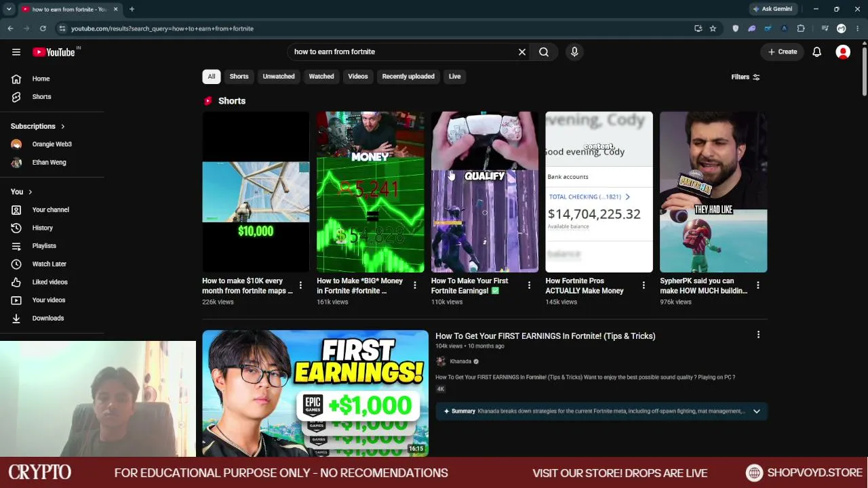Open options for First Fortnite Earnings short

(x=529, y=285)
